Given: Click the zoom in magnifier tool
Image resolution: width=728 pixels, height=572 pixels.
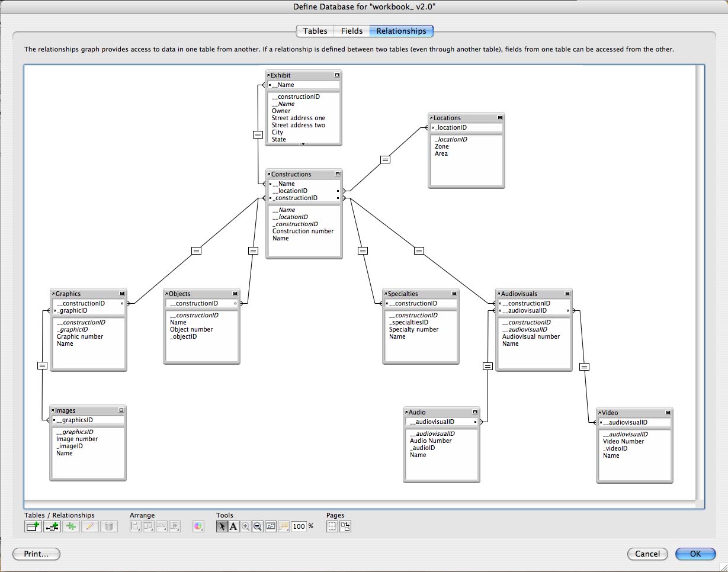Looking at the screenshot, I should point(246,526).
